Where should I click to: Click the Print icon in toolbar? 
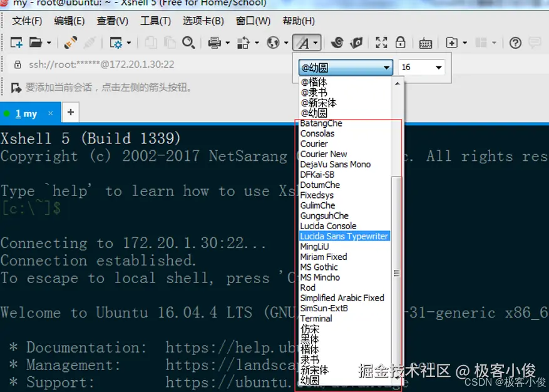click(214, 43)
